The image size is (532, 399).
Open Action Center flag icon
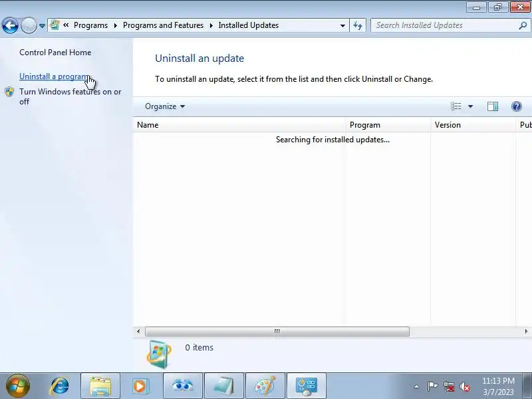click(432, 386)
